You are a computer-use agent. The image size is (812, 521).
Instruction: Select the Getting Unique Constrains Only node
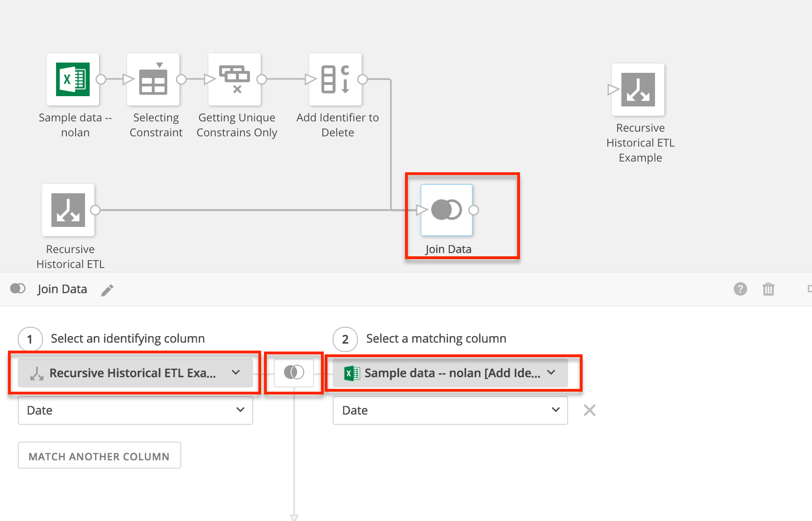click(x=235, y=79)
